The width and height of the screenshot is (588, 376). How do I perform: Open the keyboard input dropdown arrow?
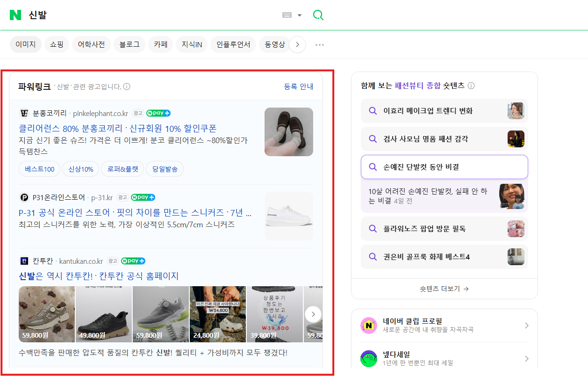click(299, 14)
